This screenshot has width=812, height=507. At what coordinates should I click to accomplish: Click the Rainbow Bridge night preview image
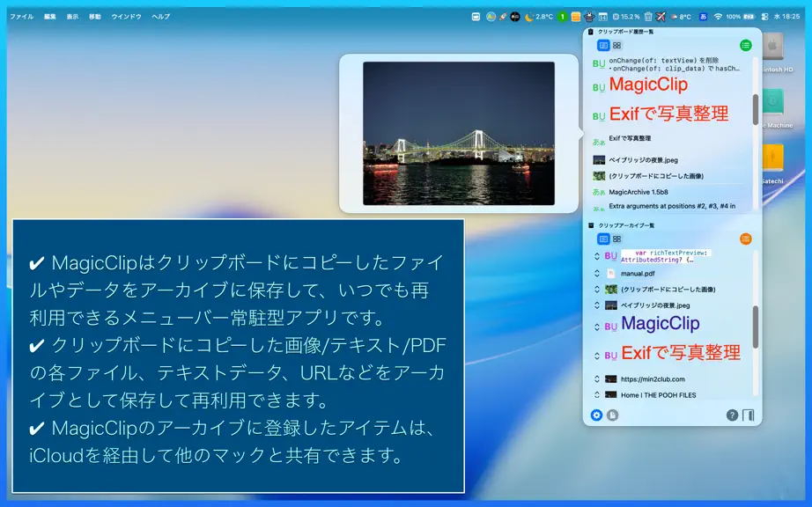pyautogui.click(x=458, y=134)
